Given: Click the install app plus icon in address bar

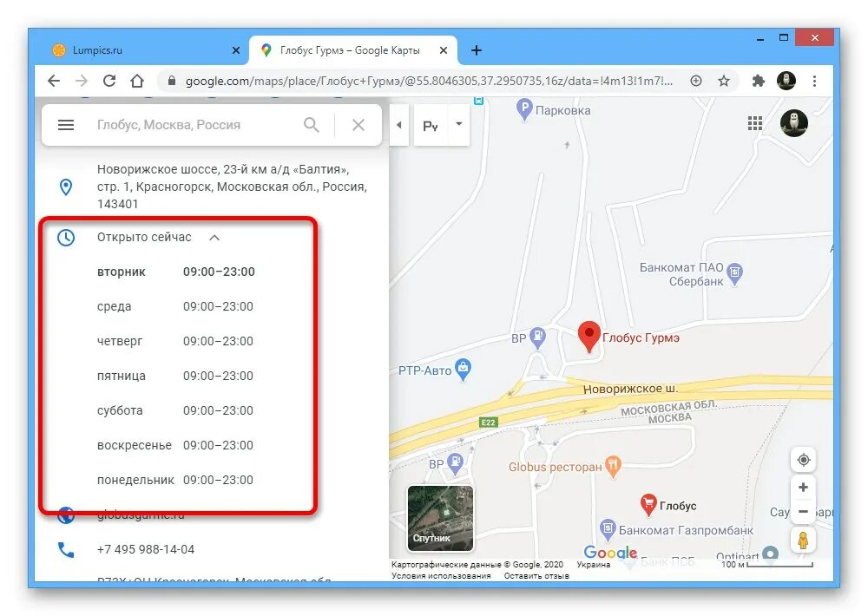Looking at the screenshot, I should click(696, 81).
